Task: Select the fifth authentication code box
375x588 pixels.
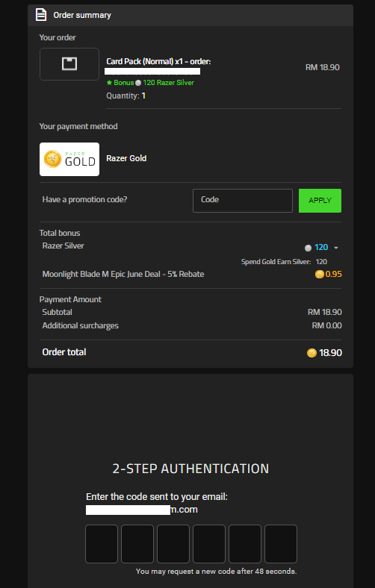Action: 245,544
